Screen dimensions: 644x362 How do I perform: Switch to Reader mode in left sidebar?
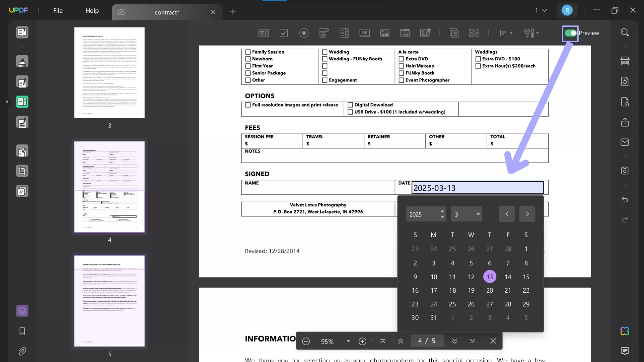[22, 32]
